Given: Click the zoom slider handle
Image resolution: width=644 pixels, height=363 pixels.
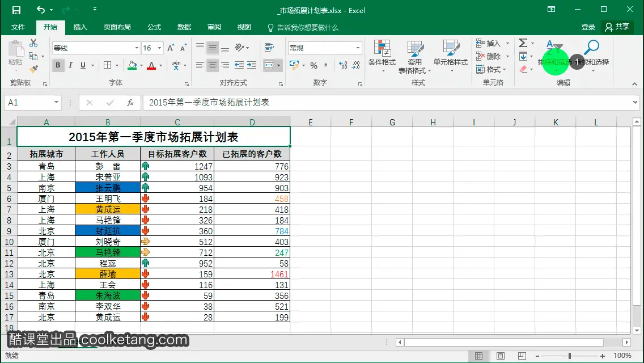Looking at the screenshot, I should 570,356.
